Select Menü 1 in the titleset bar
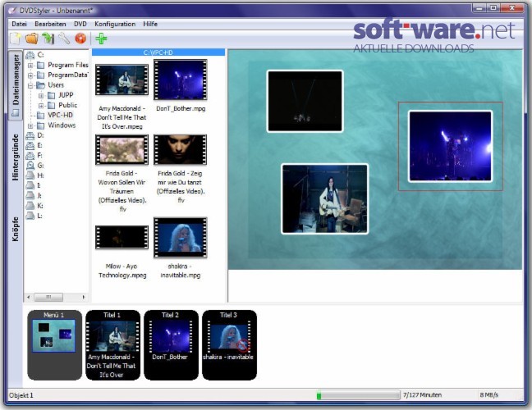 point(54,344)
